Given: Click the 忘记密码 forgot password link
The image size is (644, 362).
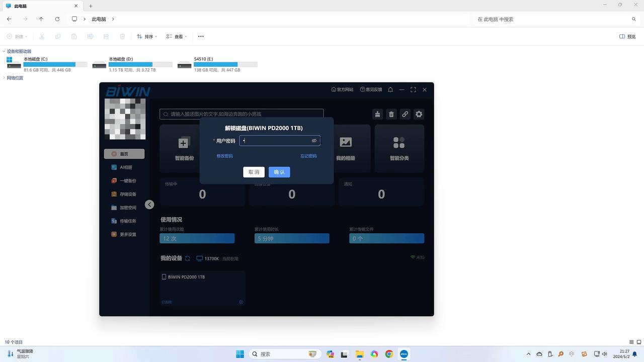Looking at the screenshot, I should pyautogui.click(x=308, y=156).
